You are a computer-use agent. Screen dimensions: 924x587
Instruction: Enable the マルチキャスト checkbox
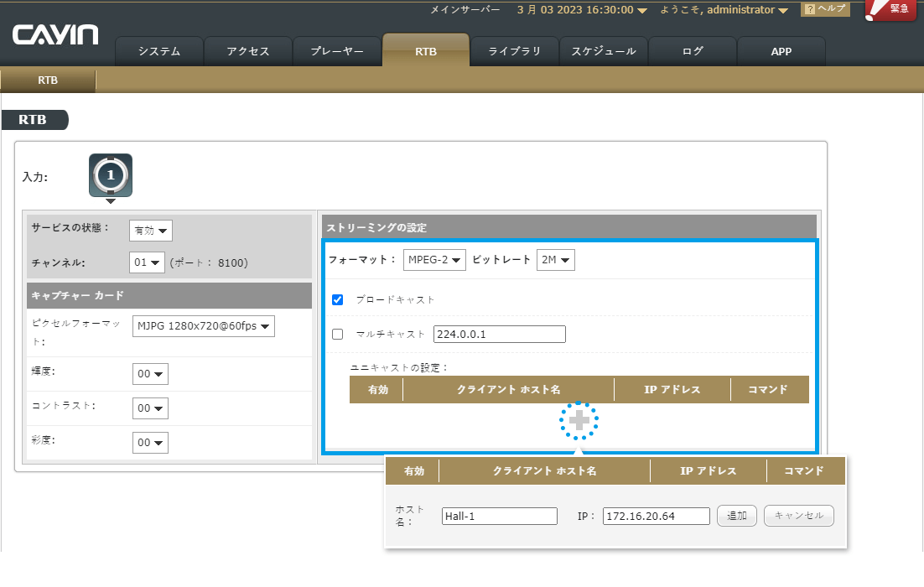pyautogui.click(x=338, y=334)
